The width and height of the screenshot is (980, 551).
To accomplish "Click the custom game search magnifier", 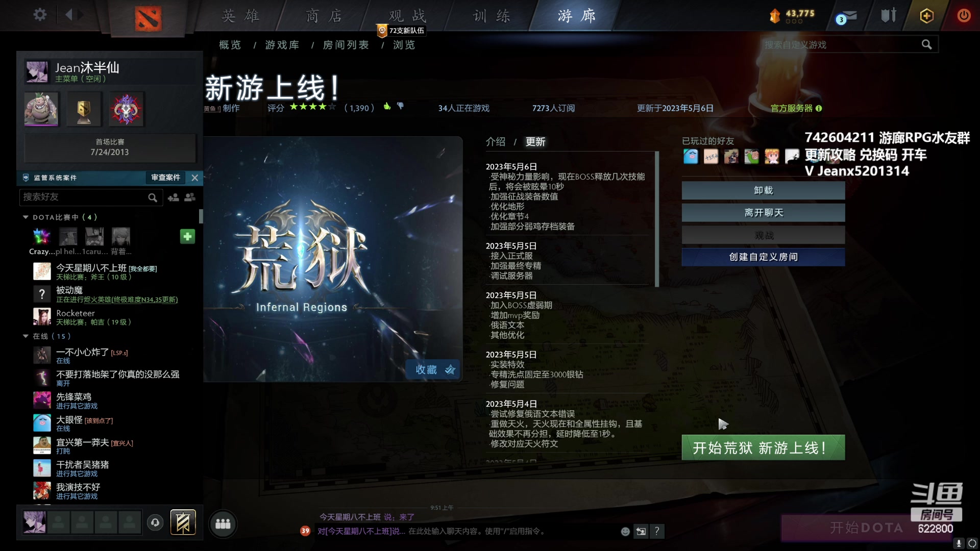I will (x=927, y=44).
